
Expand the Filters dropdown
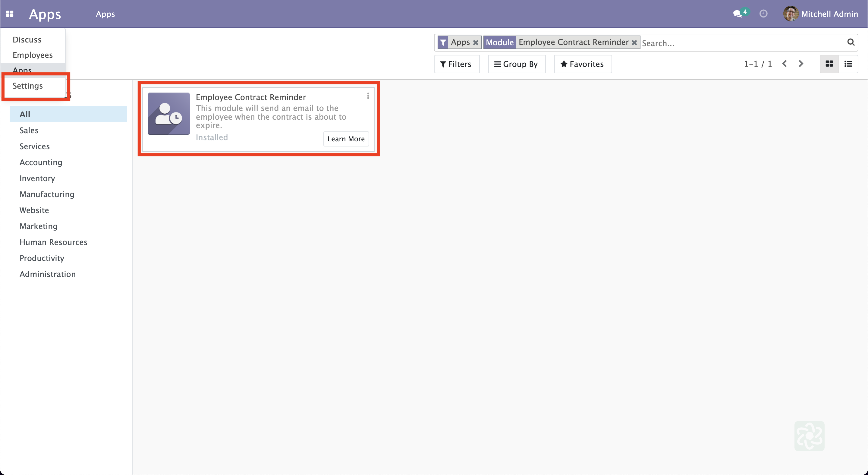456,64
